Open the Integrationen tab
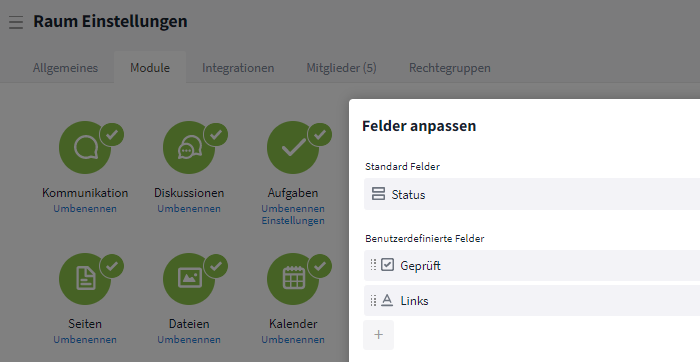Image resolution: width=700 pixels, height=362 pixels. pyautogui.click(x=238, y=68)
